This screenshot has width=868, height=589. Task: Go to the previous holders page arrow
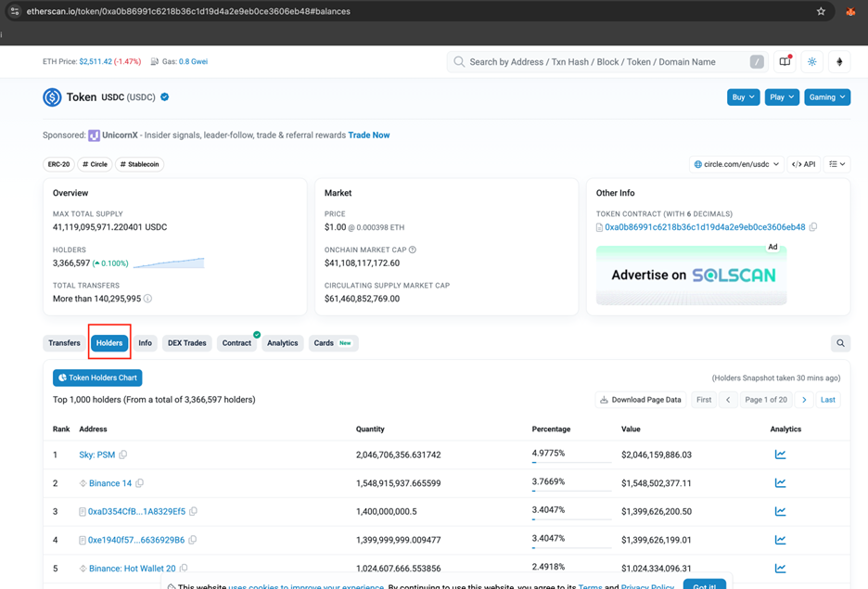click(x=728, y=400)
